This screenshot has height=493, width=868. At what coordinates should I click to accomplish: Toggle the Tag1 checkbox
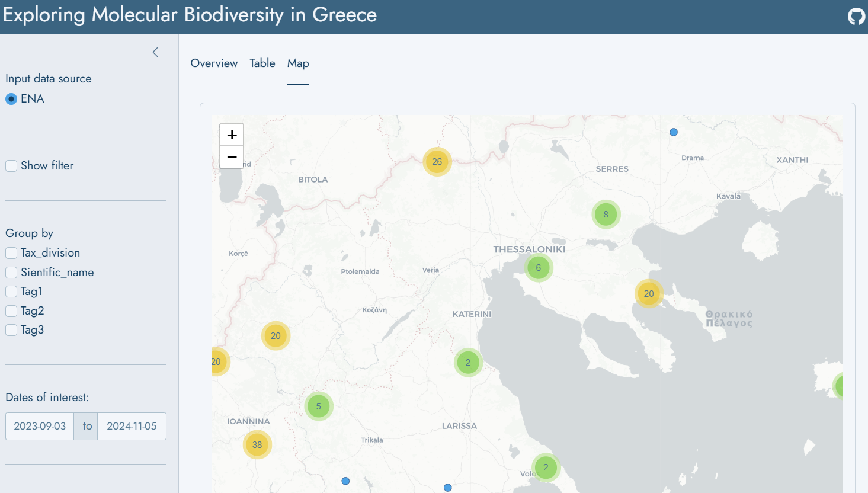click(x=11, y=292)
